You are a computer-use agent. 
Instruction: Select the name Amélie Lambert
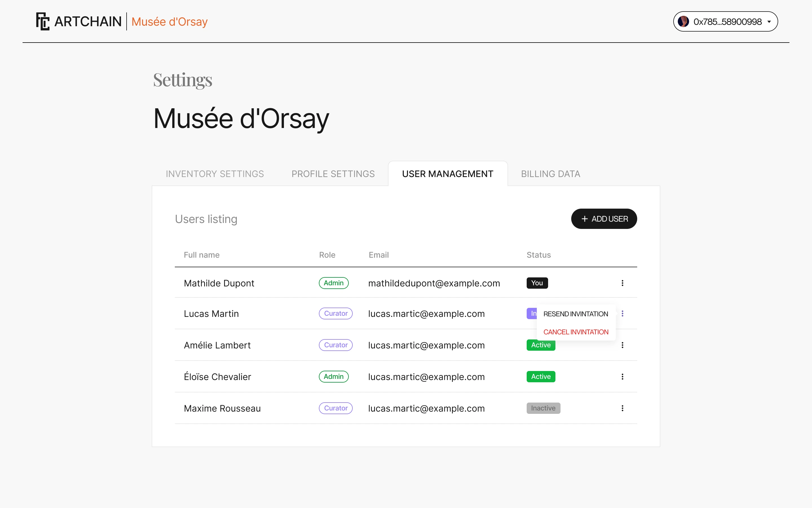(x=217, y=345)
